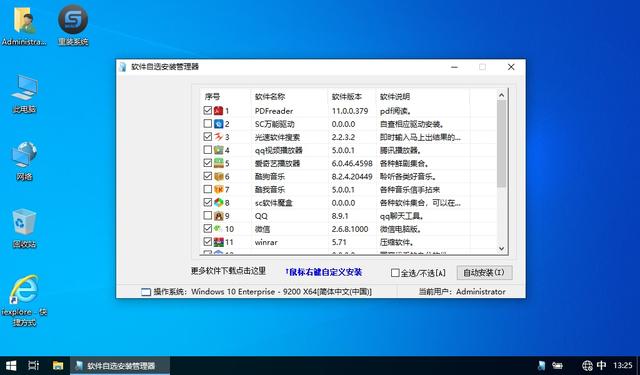Viewport: 640px width, 375px height.
Task: Click the 酷狗音乐 icon in row 6
Action: tap(219, 176)
